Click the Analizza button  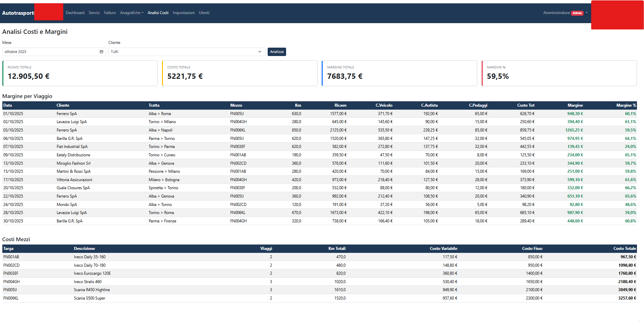point(276,52)
